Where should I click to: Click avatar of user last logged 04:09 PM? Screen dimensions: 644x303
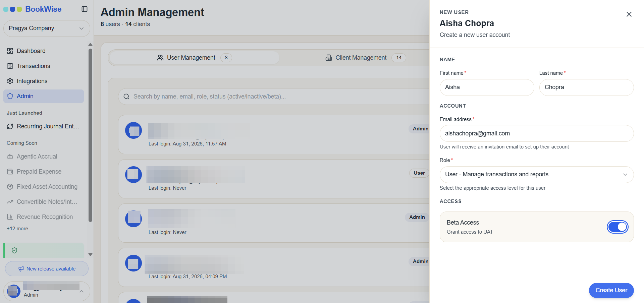[x=133, y=263]
